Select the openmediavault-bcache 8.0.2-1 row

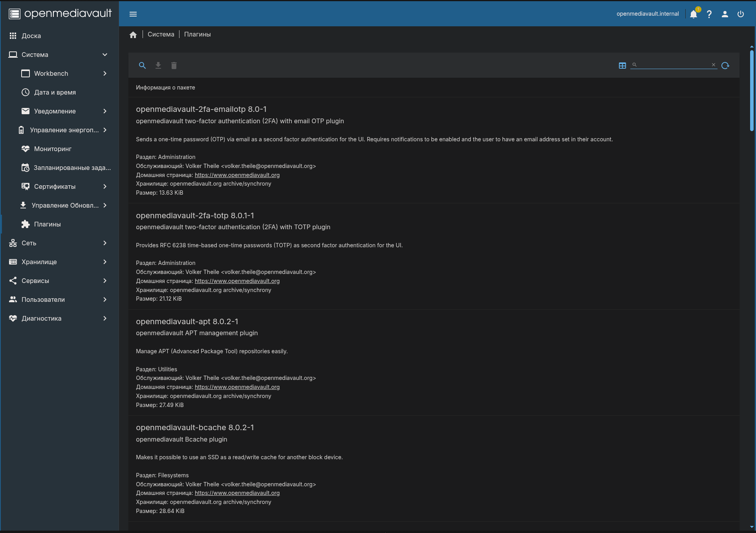(434, 469)
